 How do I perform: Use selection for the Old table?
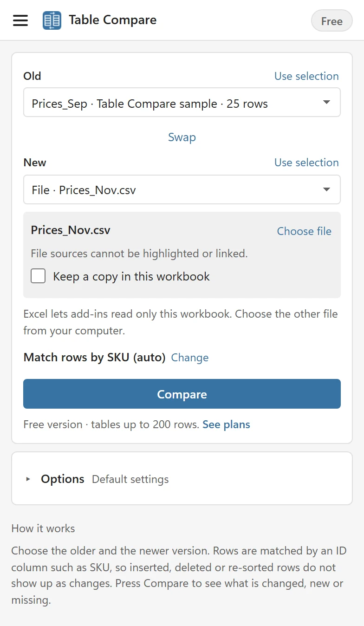click(306, 76)
